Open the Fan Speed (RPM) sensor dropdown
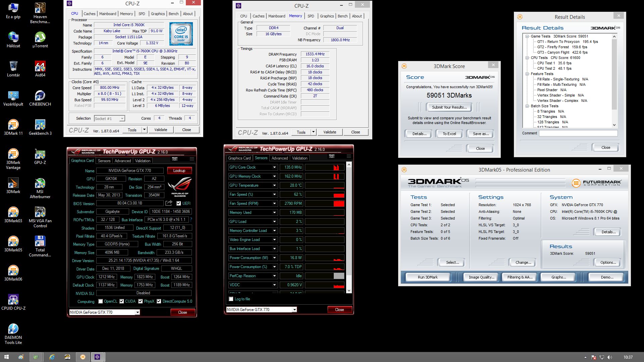The height and width of the screenshot is (362, 644). 274,203
